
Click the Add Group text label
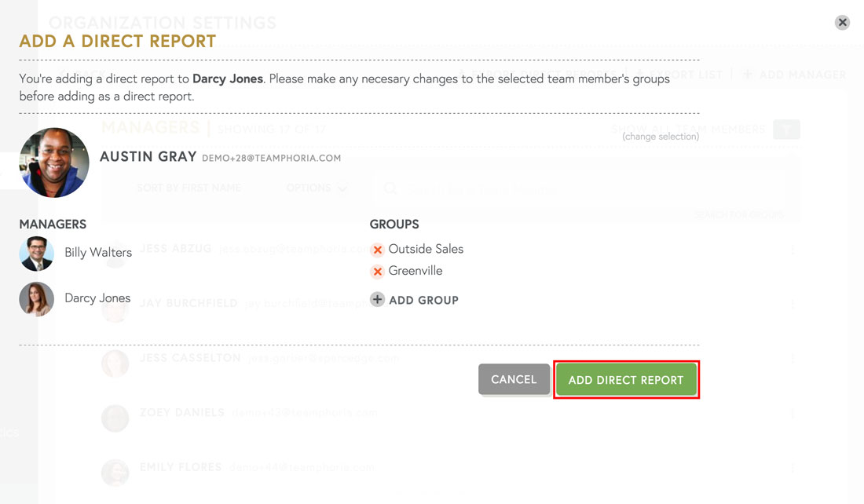(424, 300)
